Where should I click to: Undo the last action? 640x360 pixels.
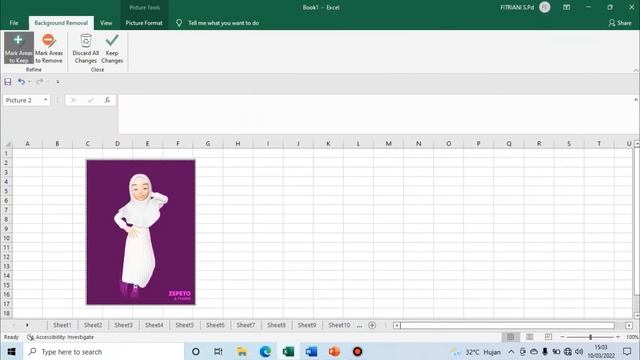pyautogui.click(x=21, y=82)
